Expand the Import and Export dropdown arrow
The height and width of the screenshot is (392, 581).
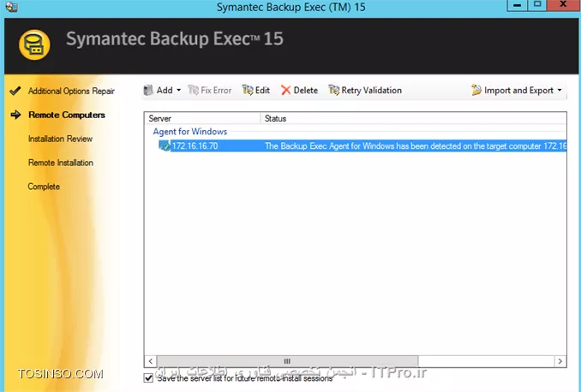[x=560, y=90]
